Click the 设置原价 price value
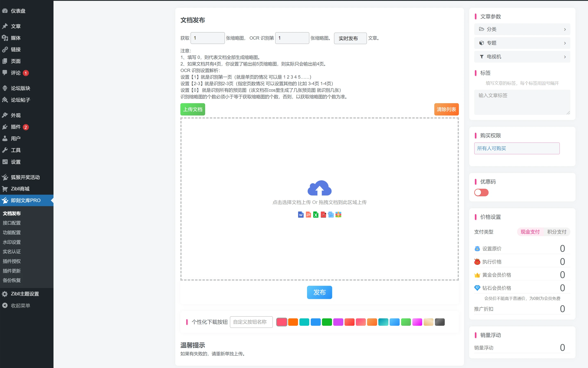Screen dimensions: 588x368 tap(562, 248)
